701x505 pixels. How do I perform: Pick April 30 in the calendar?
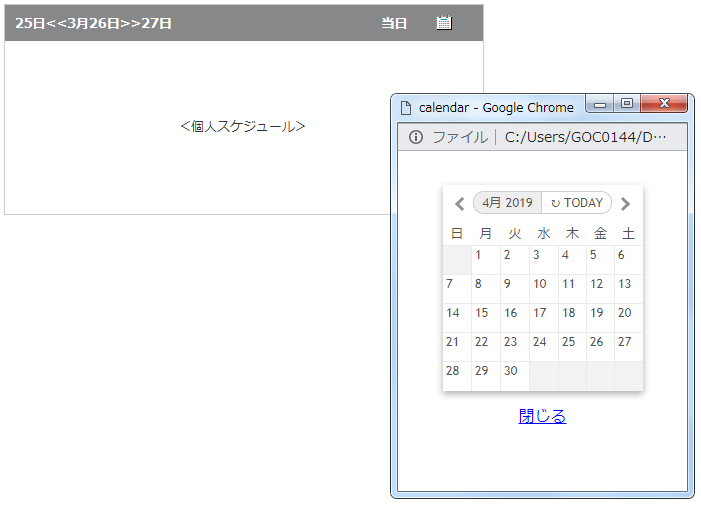click(514, 375)
